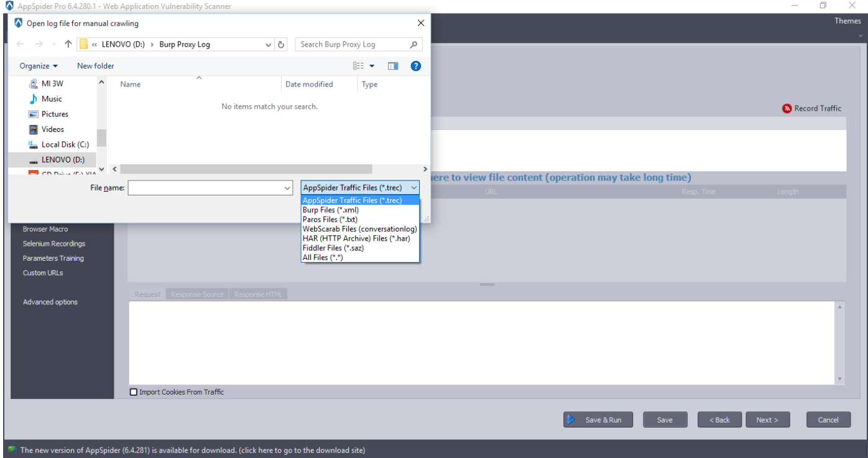Viewport: 868px width, 458px height.
Task: Click the response pane scroll down arrow
Action: (841, 379)
